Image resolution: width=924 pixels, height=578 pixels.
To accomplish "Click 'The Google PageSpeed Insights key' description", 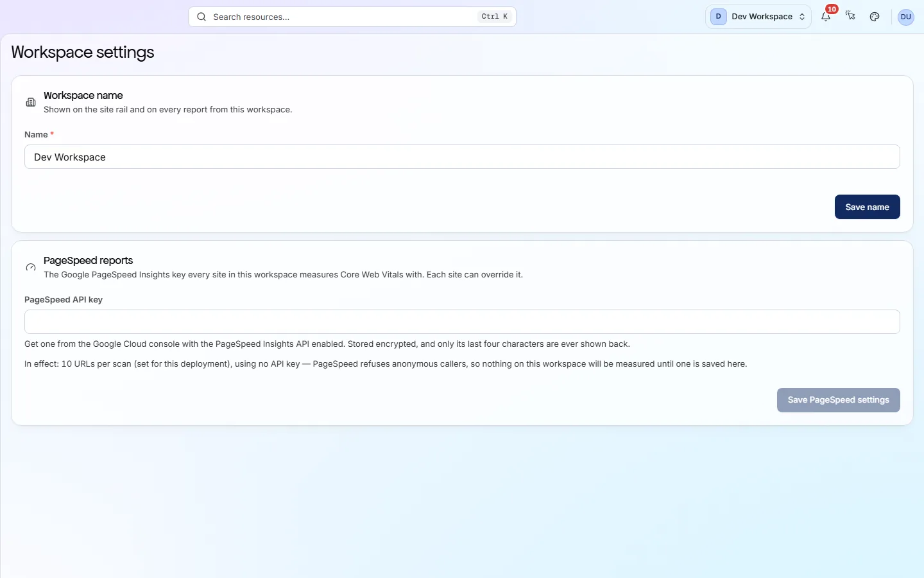I will [x=283, y=275].
